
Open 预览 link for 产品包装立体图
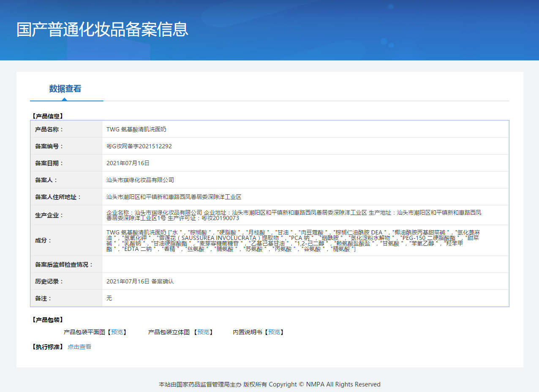203,332
